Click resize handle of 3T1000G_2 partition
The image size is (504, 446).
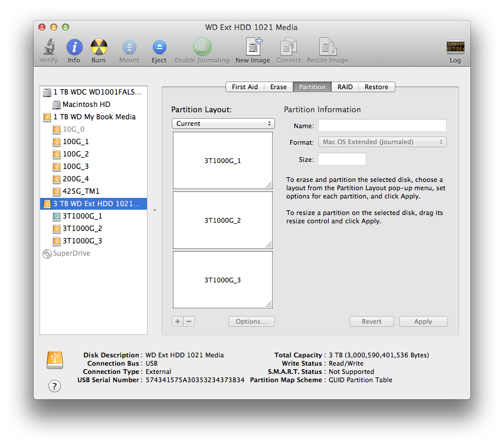[x=269, y=245]
